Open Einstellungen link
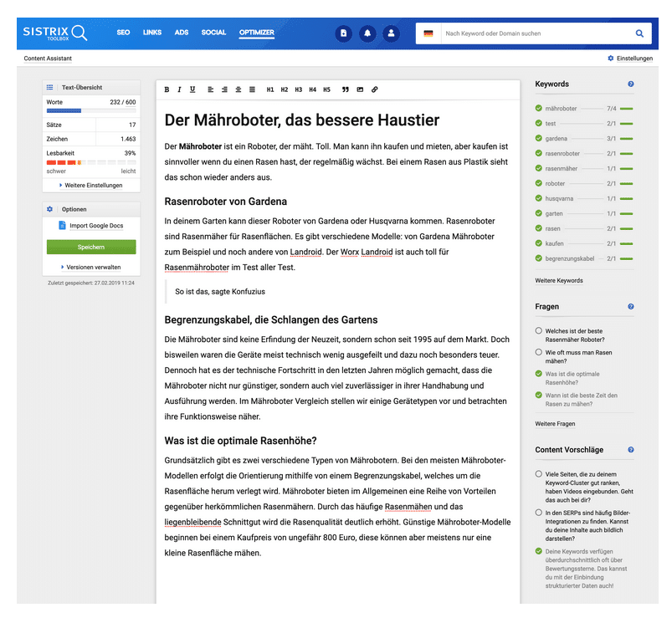 coord(634,59)
